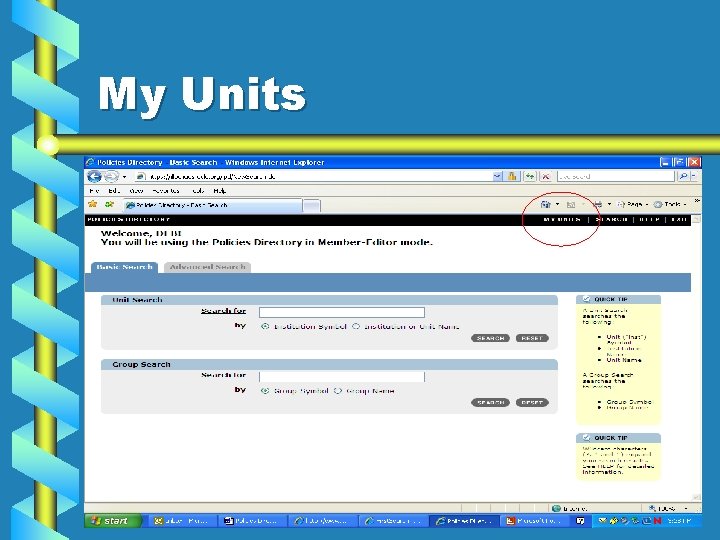The image size is (720, 540).
Task: Click the question mark icon on taskbar
Action: click(580, 521)
